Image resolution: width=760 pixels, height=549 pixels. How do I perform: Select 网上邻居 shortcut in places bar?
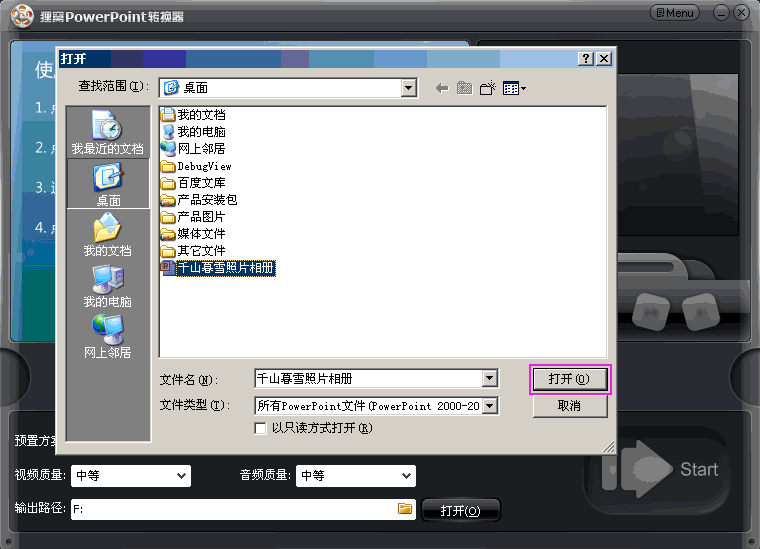tap(107, 337)
